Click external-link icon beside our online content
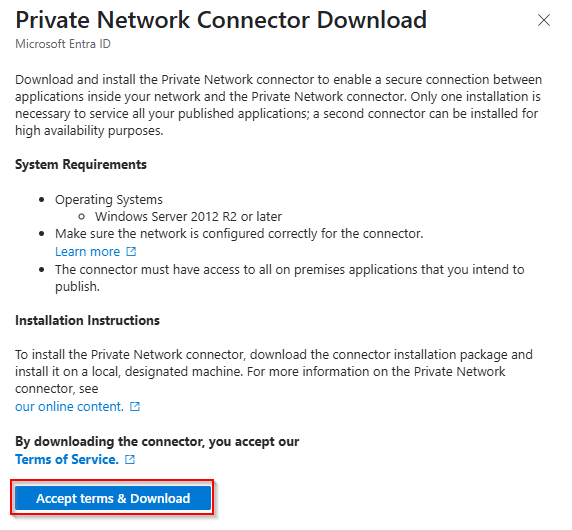572x530 pixels. pyautogui.click(x=135, y=406)
